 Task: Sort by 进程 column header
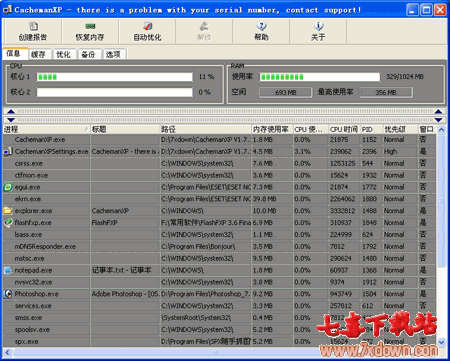tap(46, 129)
